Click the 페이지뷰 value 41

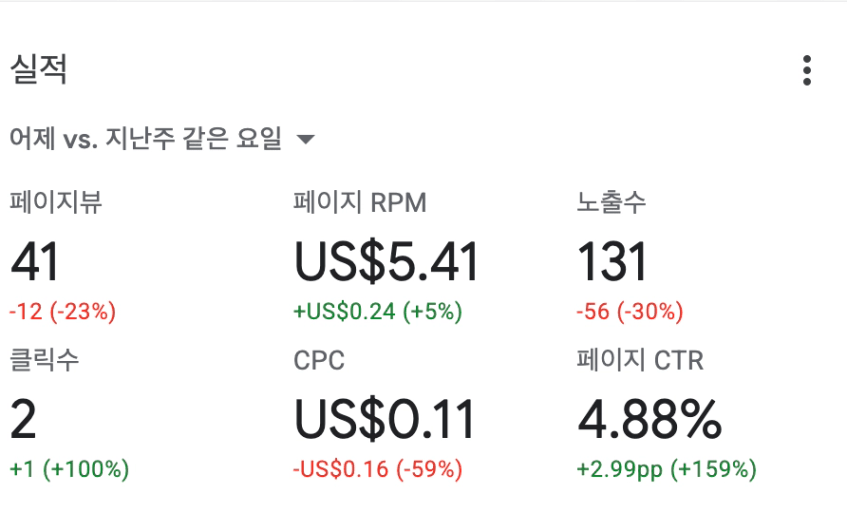35,262
